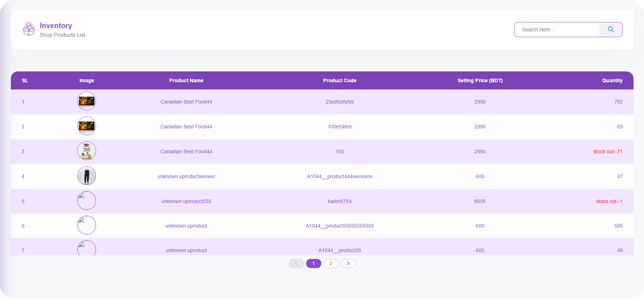Click broken image placeholder in row 6
Viewport: 644px width, 299px height.
click(86, 225)
